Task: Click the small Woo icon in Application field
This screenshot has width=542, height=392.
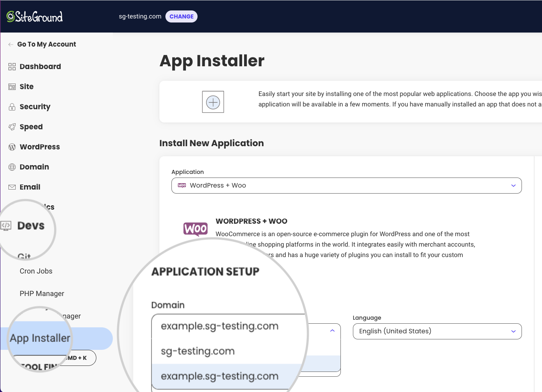Action: tap(182, 186)
